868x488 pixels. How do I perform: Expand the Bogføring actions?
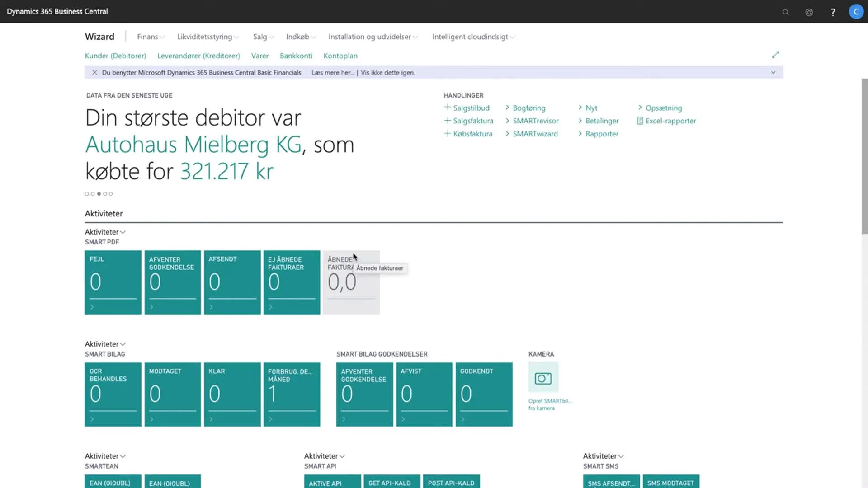click(x=525, y=108)
